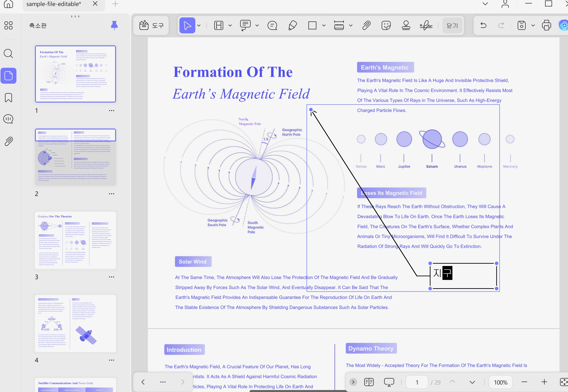Select the sticker tool
The image size is (568, 392).
click(x=386, y=25)
